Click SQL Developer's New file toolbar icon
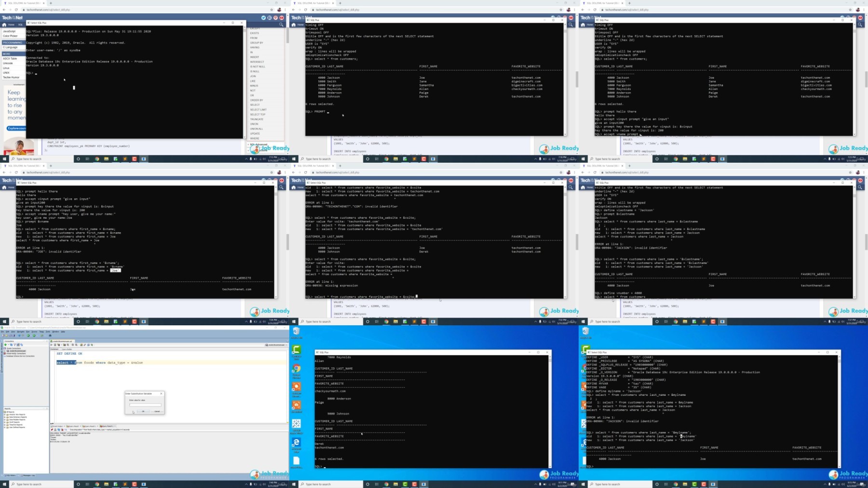The width and height of the screenshot is (868, 488). [x=3, y=335]
